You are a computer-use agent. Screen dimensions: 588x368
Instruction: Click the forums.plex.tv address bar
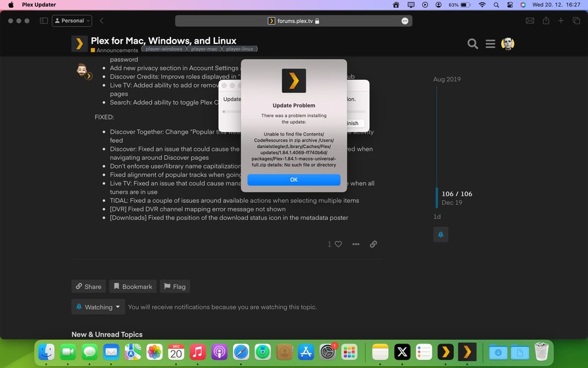click(293, 21)
